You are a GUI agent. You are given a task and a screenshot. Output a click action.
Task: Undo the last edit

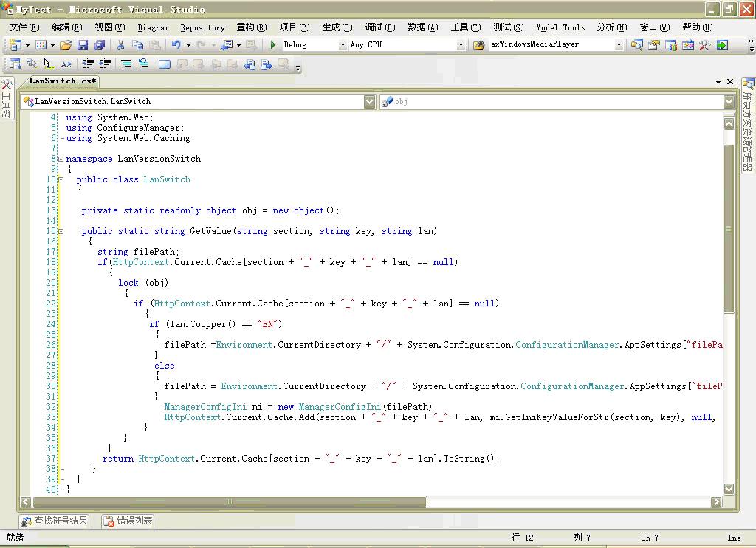click(x=176, y=45)
